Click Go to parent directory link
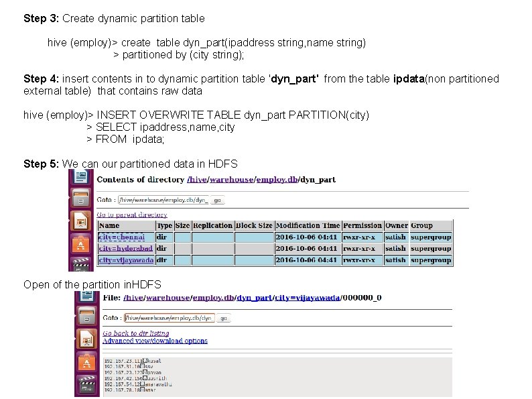This screenshot has width=532, height=399. (x=132, y=215)
